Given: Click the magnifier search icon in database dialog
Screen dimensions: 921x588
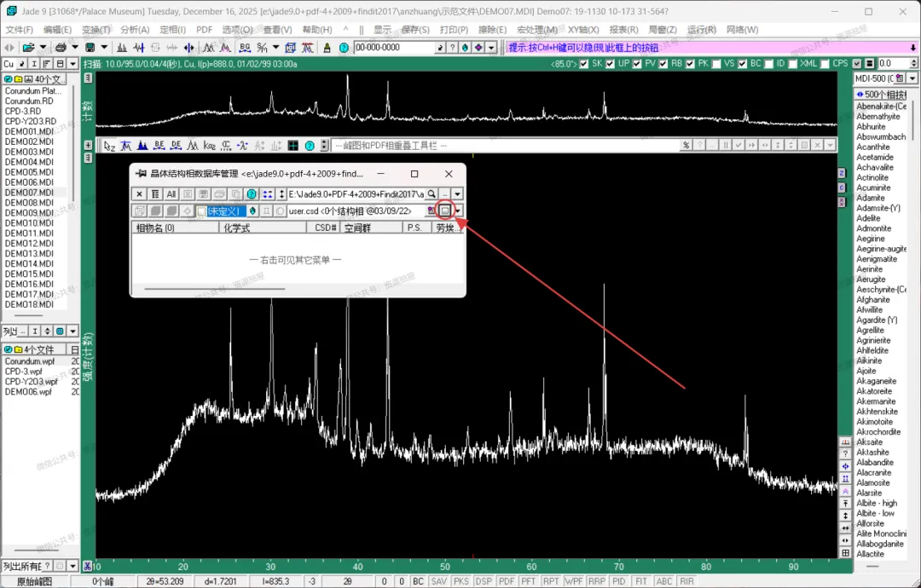Looking at the screenshot, I should [432, 194].
